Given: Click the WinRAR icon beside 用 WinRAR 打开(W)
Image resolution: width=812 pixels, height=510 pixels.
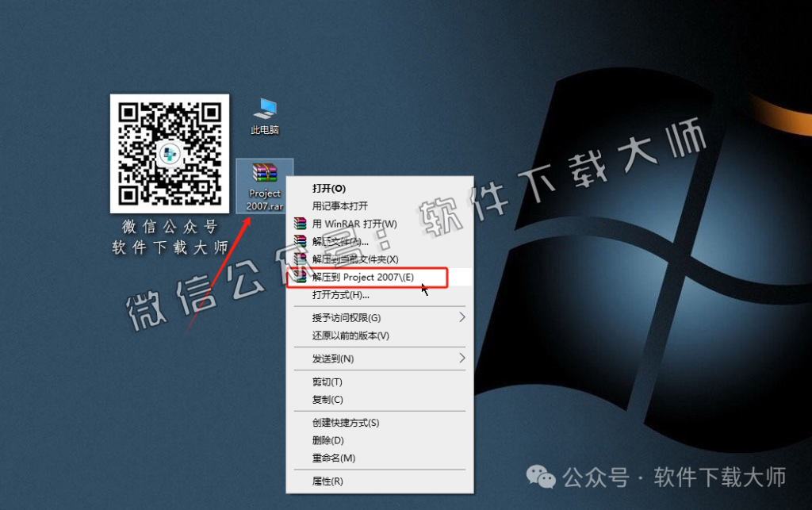Looking at the screenshot, I should (300, 223).
